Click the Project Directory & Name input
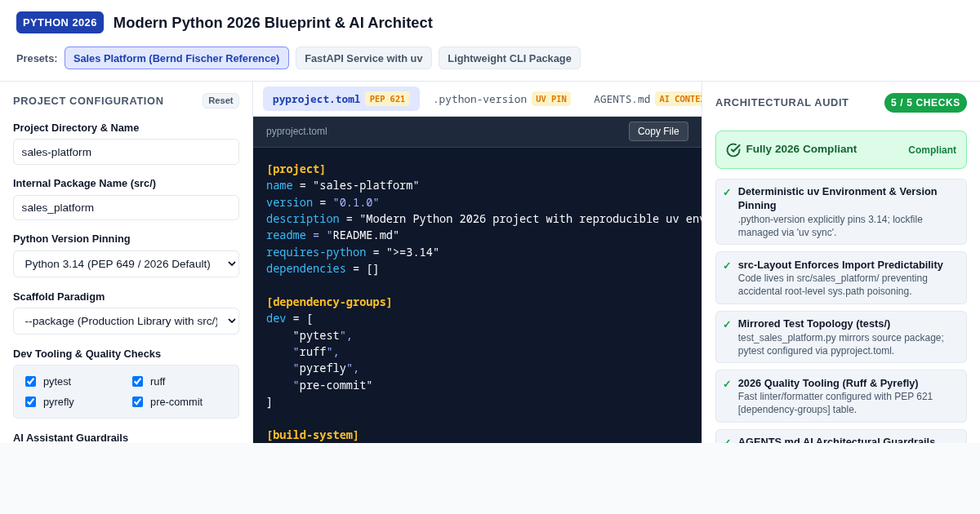Image resolution: width=980 pixels, height=514 pixels. [x=126, y=152]
